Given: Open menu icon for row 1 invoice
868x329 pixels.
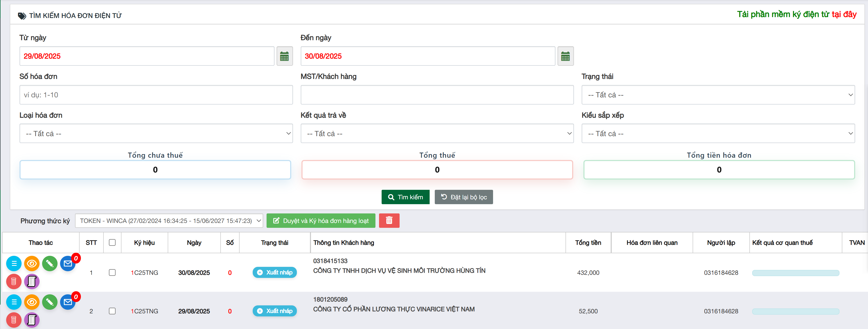Looking at the screenshot, I should (14, 263).
